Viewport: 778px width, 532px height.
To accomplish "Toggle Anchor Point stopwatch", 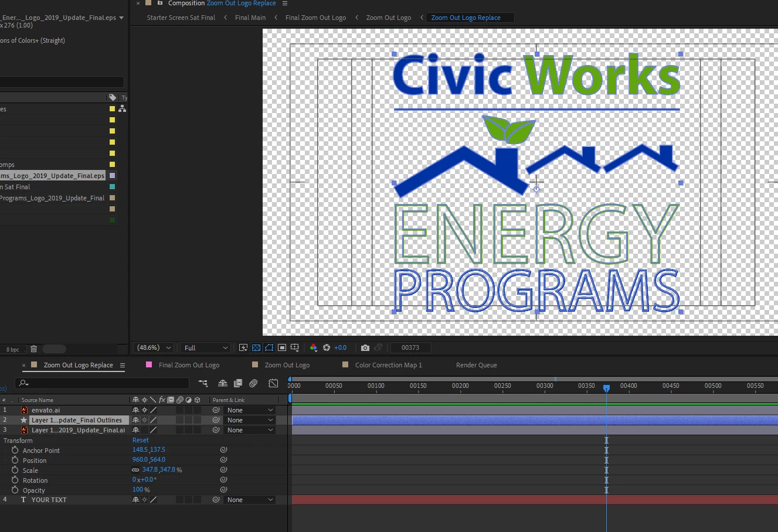I will [x=15, y=450].
